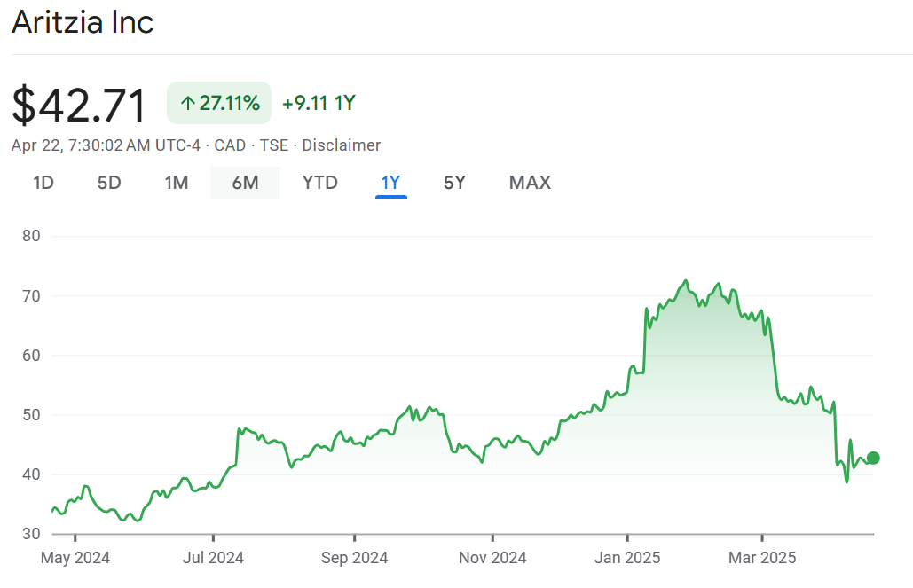This screenshot has height=588, width=913.
Task: Switch chart to 5D range
Action: point(109,183)
